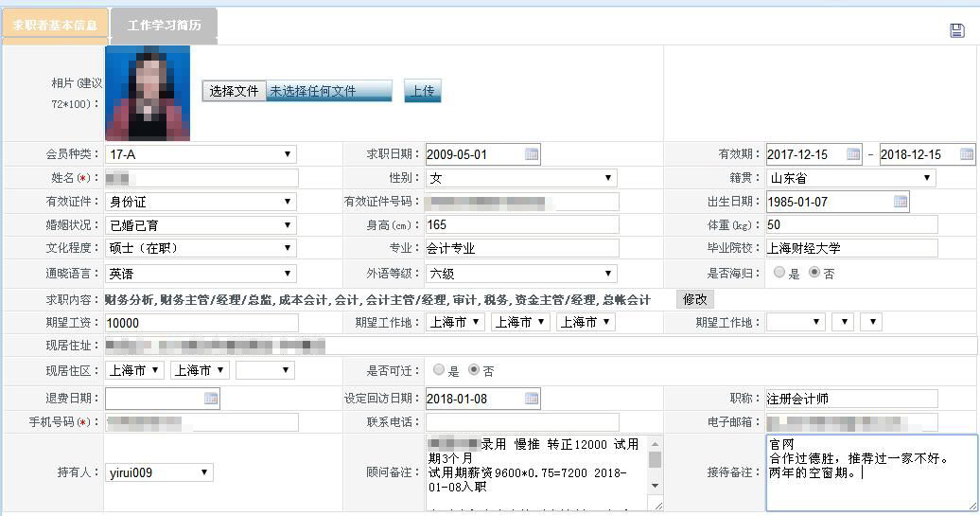Click the 选择文件 button
The image size is (980, 516).
point(234,91)
